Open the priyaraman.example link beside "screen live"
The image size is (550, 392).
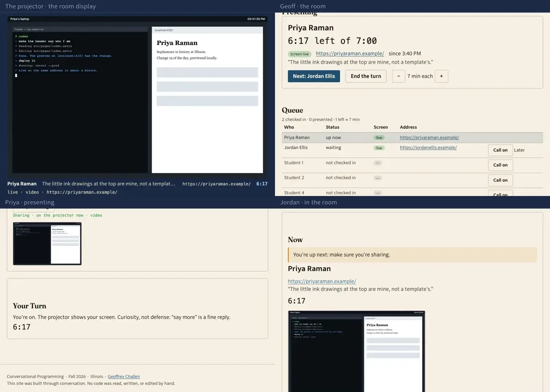coord(350,54)
